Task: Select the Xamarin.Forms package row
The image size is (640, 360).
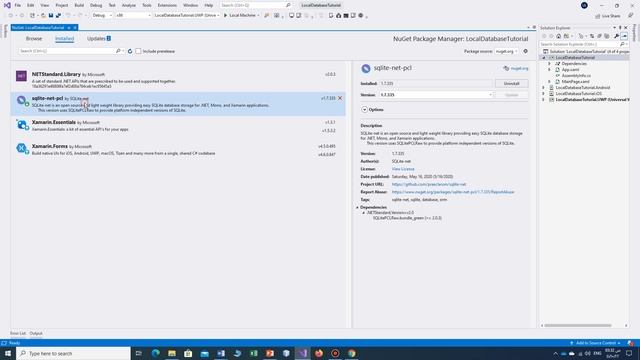Action: pos(178,150)
